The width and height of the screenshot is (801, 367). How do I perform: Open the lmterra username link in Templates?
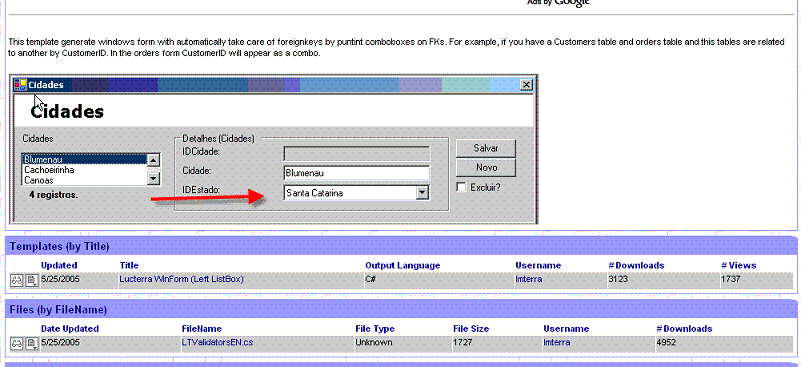(529, 280)
